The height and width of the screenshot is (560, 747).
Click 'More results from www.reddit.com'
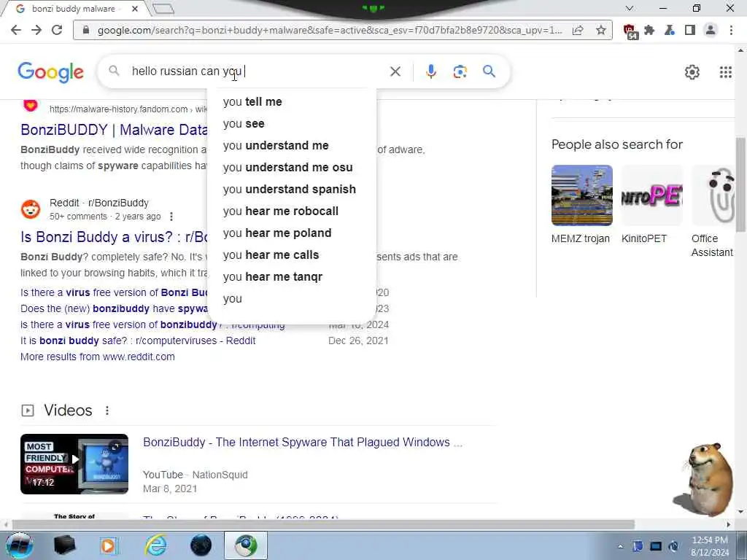pos(98,357)
